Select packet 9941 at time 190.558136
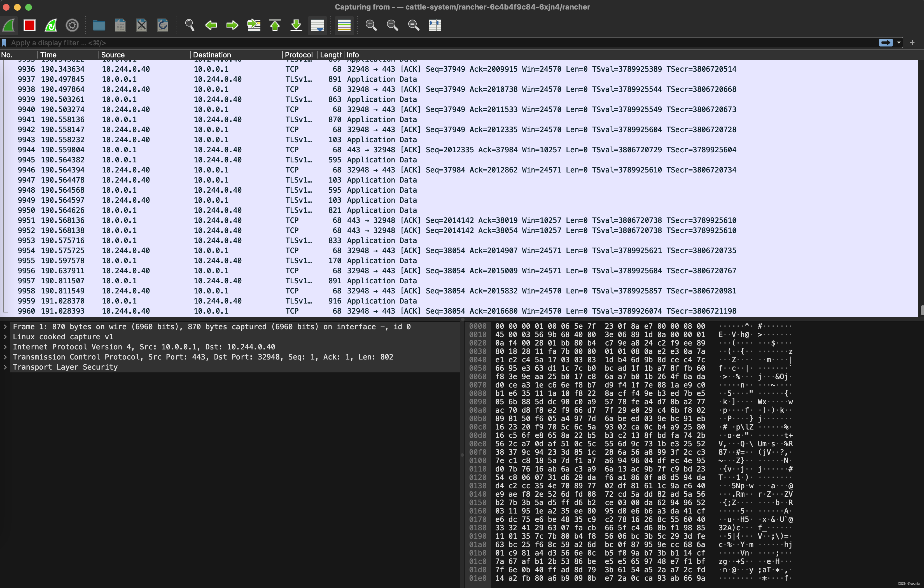 [459, 119]
